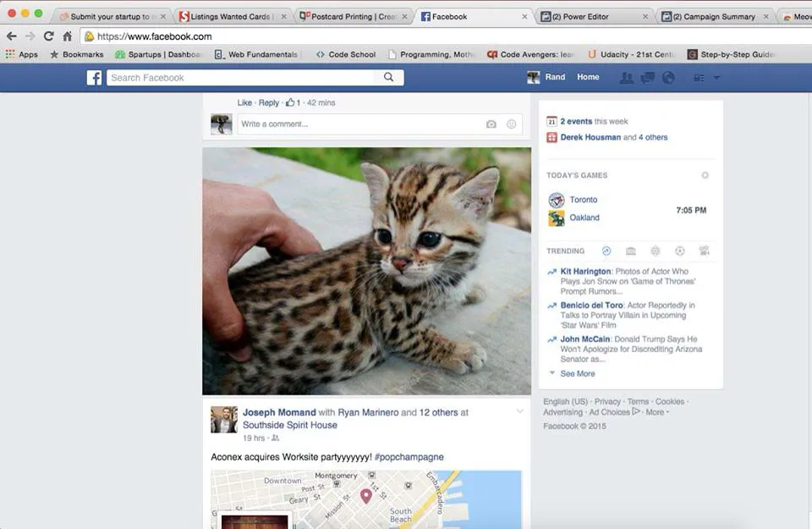The width and height of the screenshot is (812, 529).
Task: Attach photo via camera icon in comment box
Action: 491,124
